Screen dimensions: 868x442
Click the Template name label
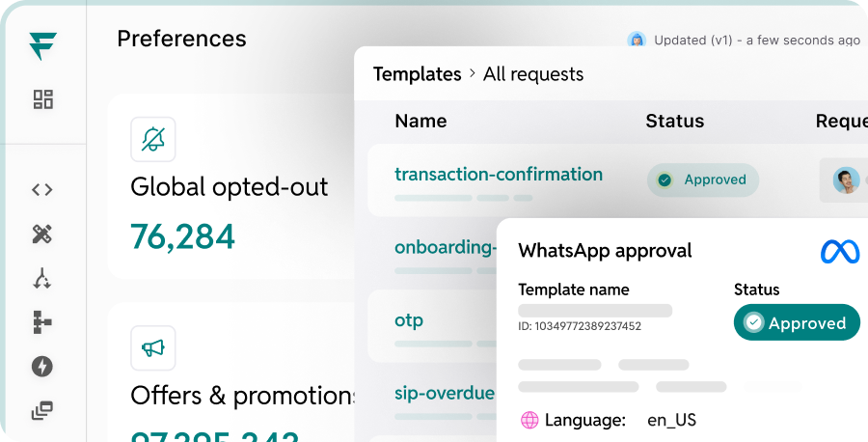(574, 290)
